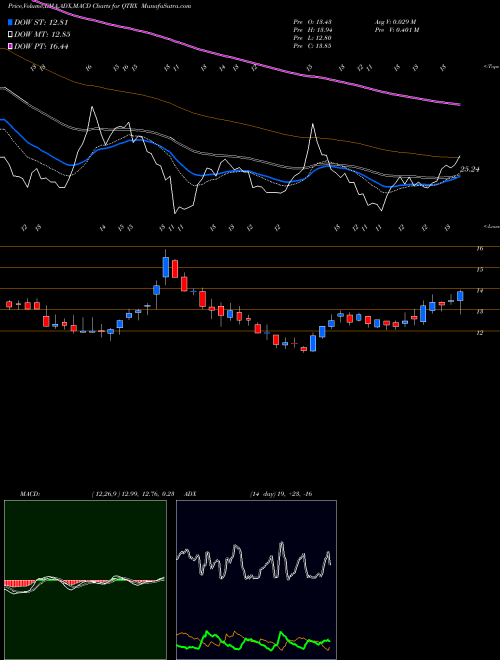Click the chart title mentioning QTRX MunafaSutra.com
This screenshot has width=500, height=660.
[99, 6]
